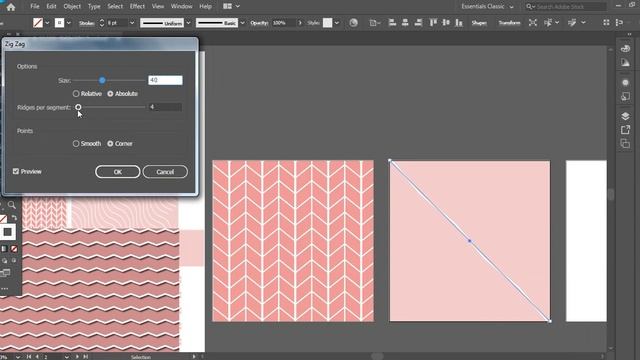Go to first artboard arrow in status bar
The height and width of the screenshot is (360, 640).
click(x=29, y=356)
